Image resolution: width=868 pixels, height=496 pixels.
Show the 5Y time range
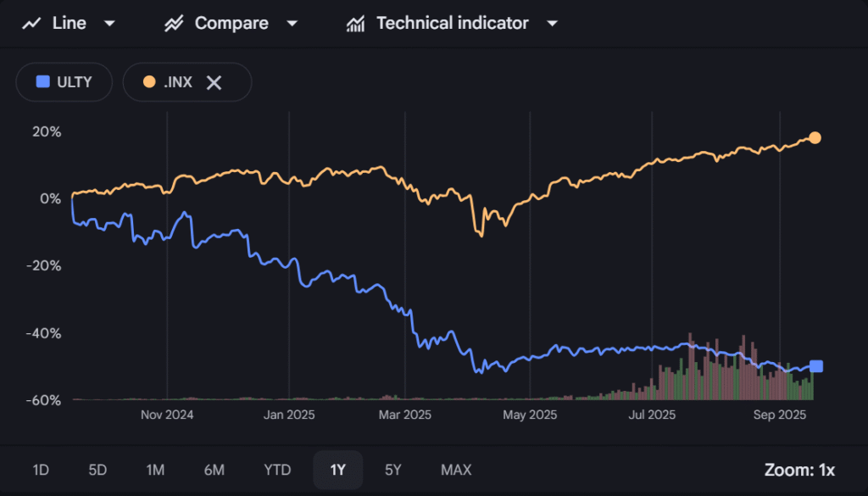pos(393,470)
